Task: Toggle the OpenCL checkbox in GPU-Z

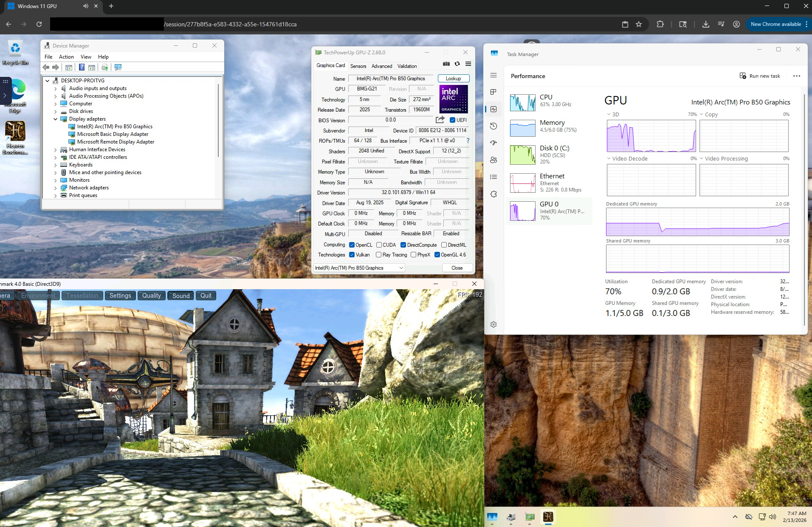Action: (x=352, y=245)
